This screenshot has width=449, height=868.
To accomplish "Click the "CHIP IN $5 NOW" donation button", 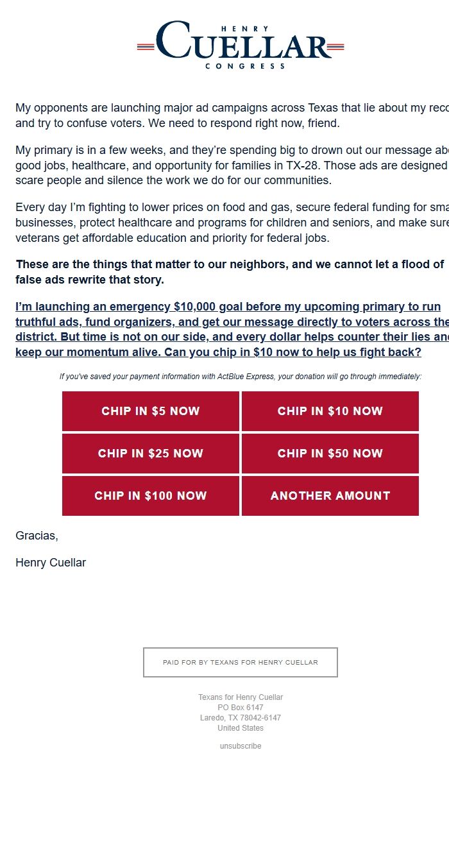I will (x=150, y=411).
